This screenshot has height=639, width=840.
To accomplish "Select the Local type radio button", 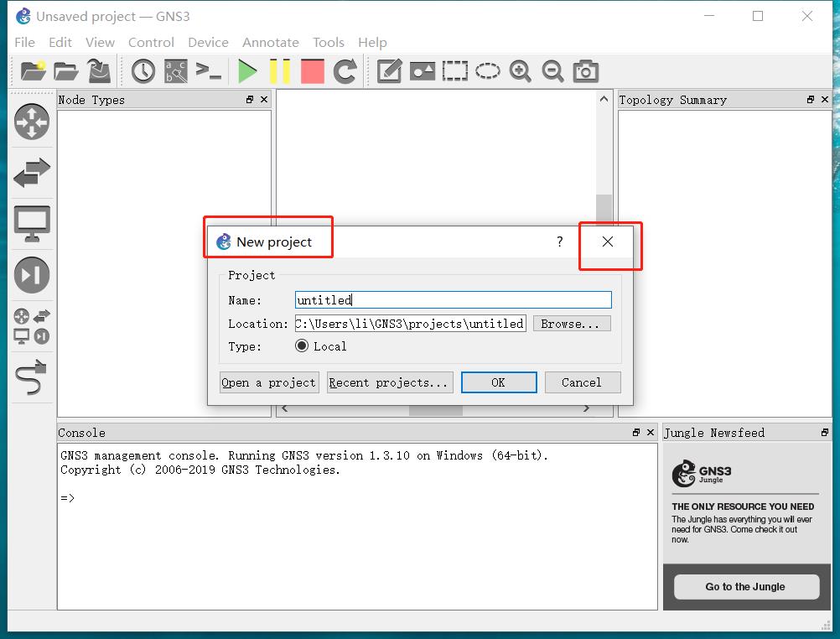I will click(302, 345).
